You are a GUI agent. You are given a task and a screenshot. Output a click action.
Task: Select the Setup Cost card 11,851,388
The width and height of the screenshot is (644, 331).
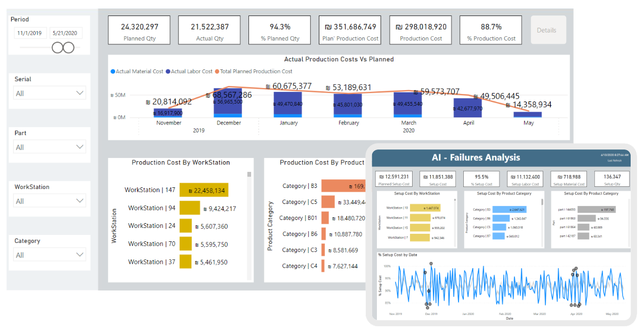pyautogui.click(x=438, y=179)
